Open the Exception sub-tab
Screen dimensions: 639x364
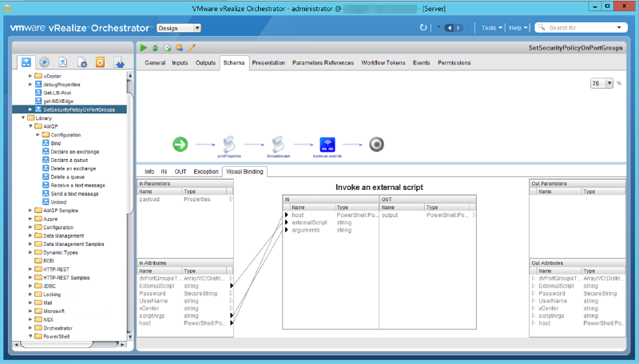pyautogui.click(x=206, y=172)
